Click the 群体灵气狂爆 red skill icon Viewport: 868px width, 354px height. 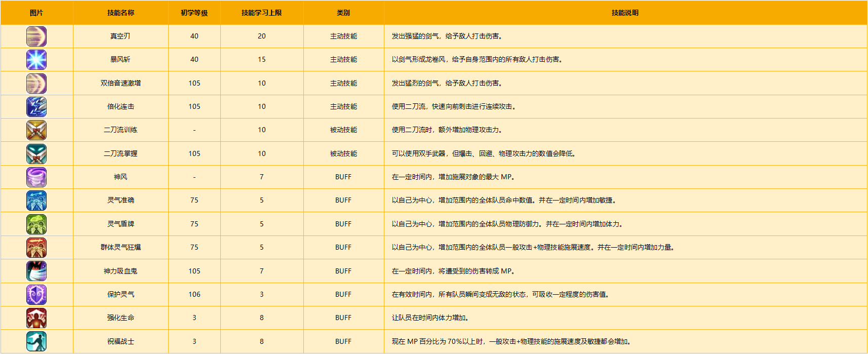36,248
